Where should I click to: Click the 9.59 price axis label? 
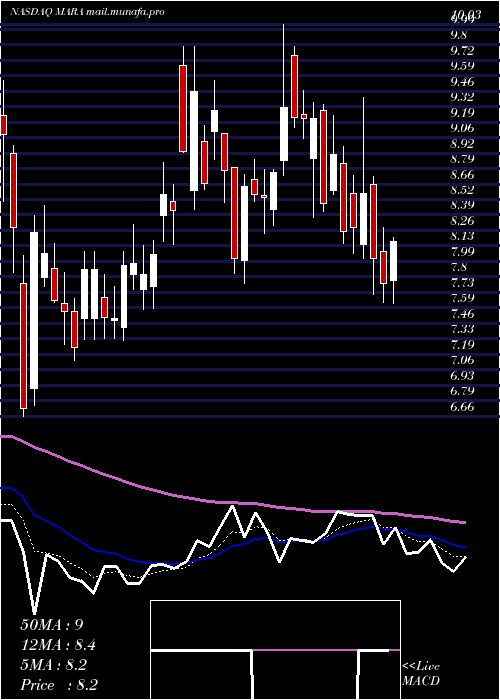462,66
